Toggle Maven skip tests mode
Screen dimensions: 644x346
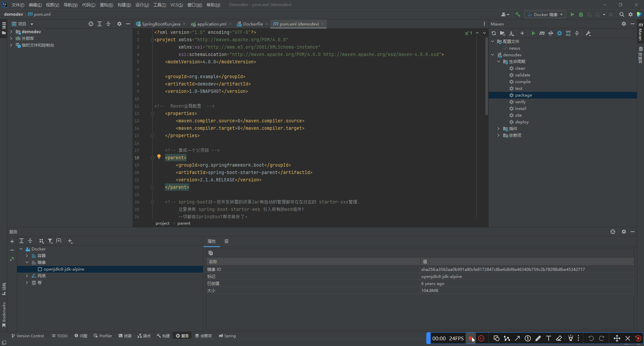[x=559, y=33]
